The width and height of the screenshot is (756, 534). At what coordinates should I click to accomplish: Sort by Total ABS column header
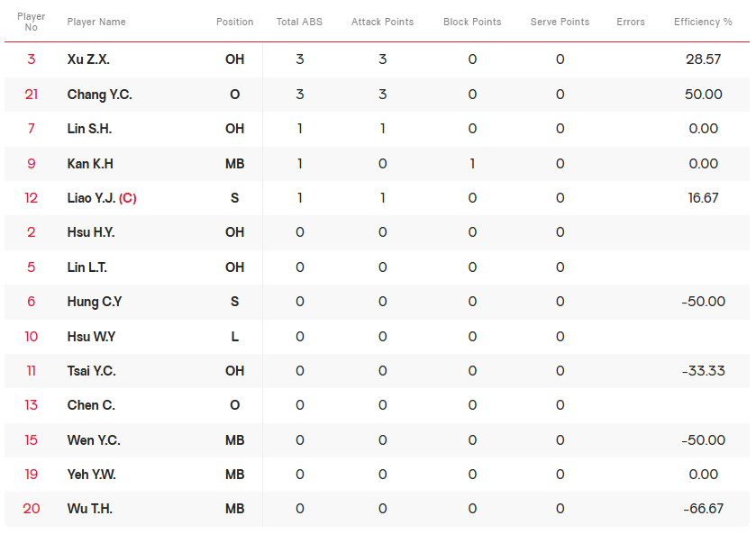click(299, 22)
